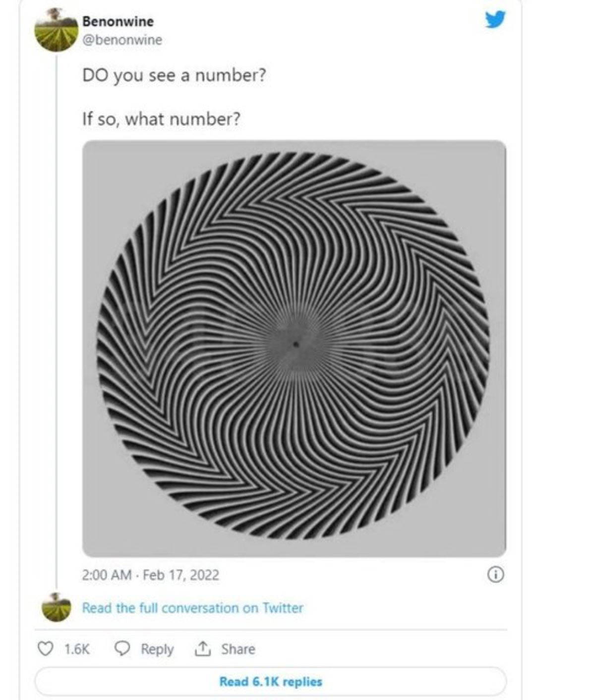Image resolution: width=595 pixels, height=700 pixels.
Task: Click the Read 6.1K replies button
Action: tap(271, 681)
